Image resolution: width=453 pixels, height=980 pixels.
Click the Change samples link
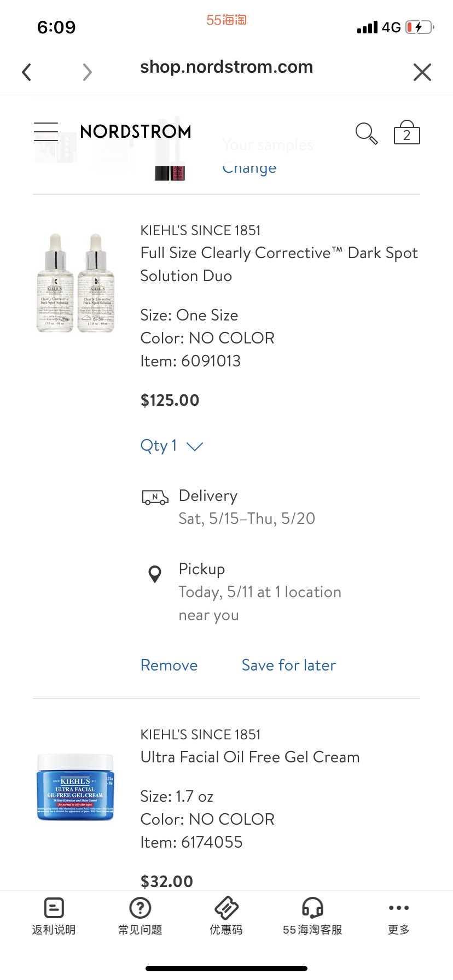click(x=249, y=168)
